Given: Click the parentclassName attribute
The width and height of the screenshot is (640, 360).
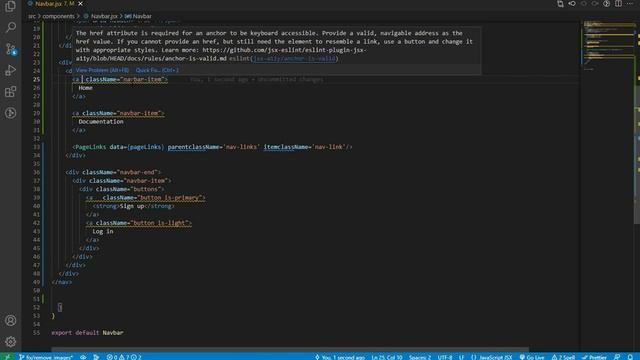Looking at the screenshot, I should tap(193, 147).
